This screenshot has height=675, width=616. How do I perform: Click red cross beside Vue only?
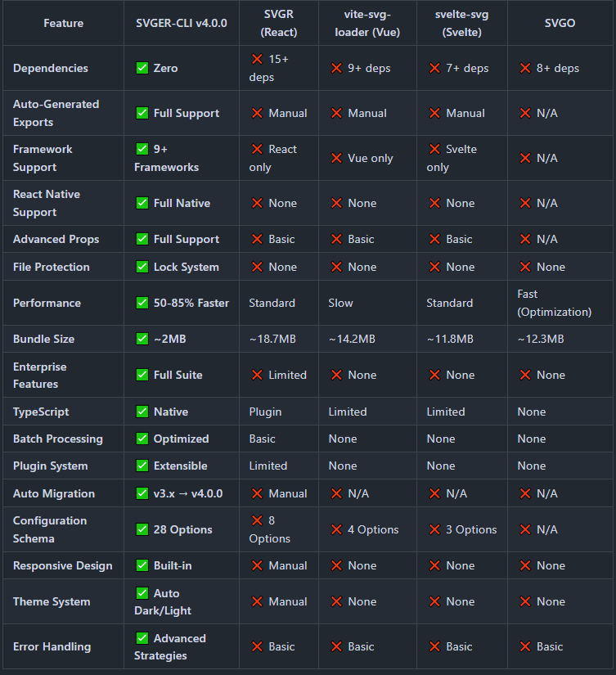(x=336, y=158)
